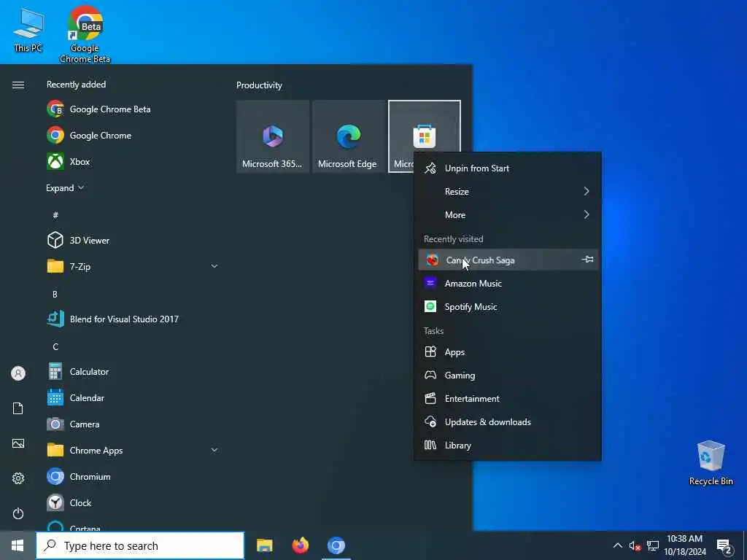Choose the Entertainment task
The image size is (747, 560).
pos(508,399)
